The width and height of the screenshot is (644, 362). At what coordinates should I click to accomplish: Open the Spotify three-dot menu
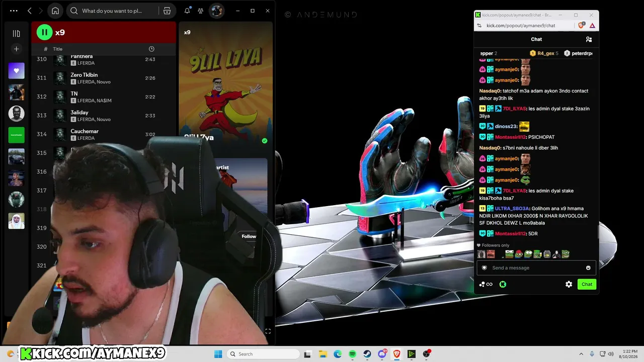tap(14, 11)
